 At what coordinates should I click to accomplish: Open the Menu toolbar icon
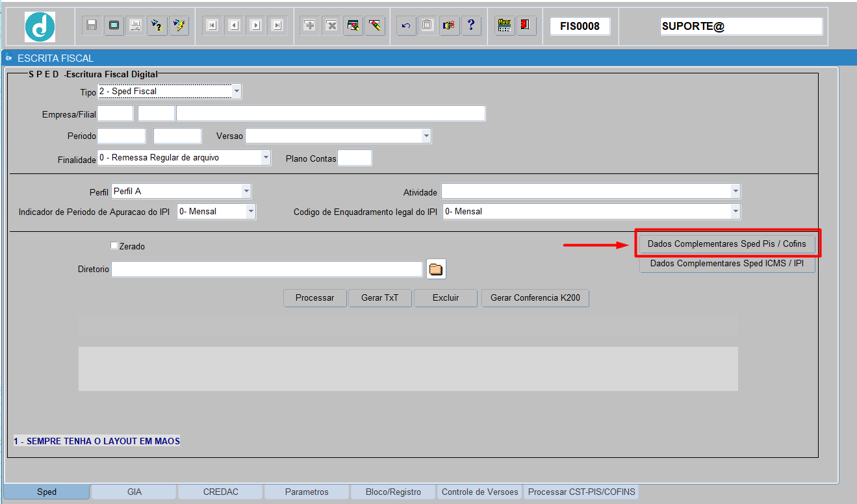click(x=504, y=26)
